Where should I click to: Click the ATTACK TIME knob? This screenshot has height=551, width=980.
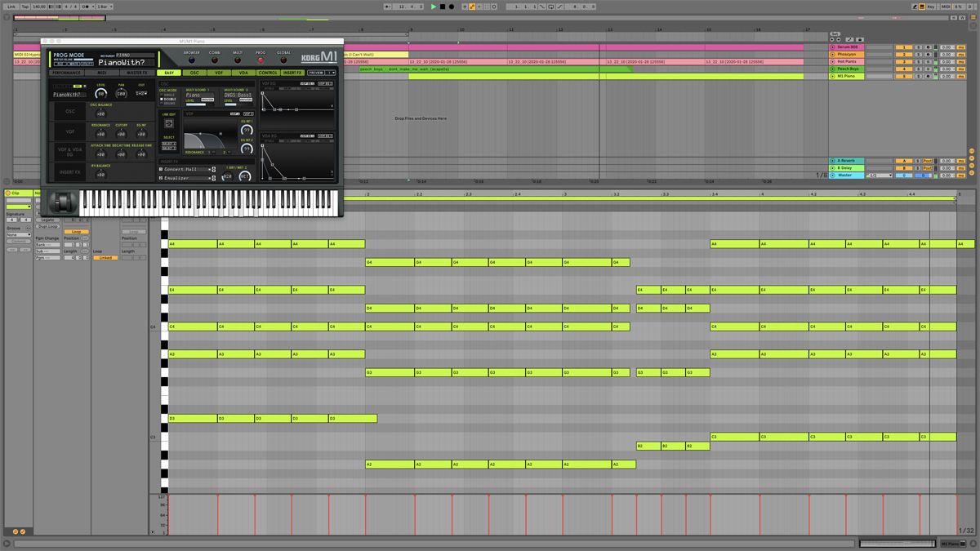[101, 153]
